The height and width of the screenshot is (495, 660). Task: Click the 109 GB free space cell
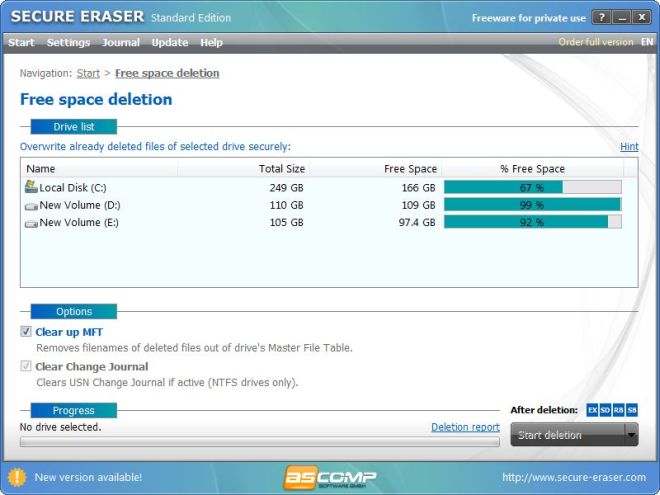click(418, 205)
